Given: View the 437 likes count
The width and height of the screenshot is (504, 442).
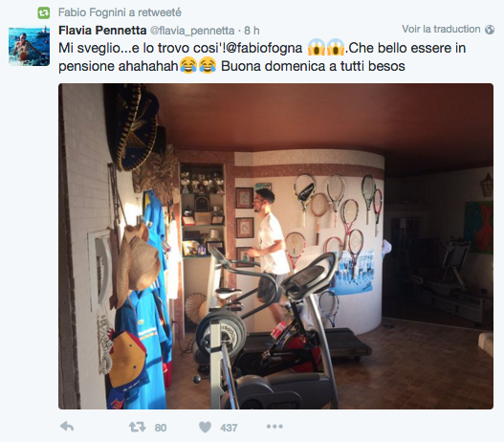Looking at the screenshot, I should pos(229,428).
